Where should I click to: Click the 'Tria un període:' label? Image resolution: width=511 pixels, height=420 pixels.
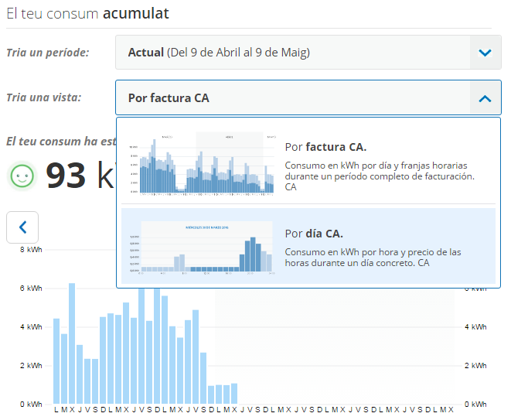(47, 53)
